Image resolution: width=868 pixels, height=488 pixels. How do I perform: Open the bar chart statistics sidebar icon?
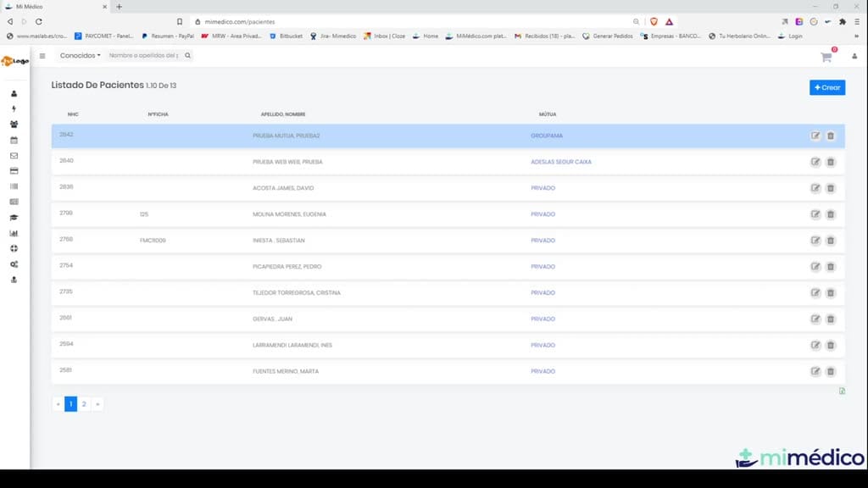pyautogui.click(x=14, y=233)
